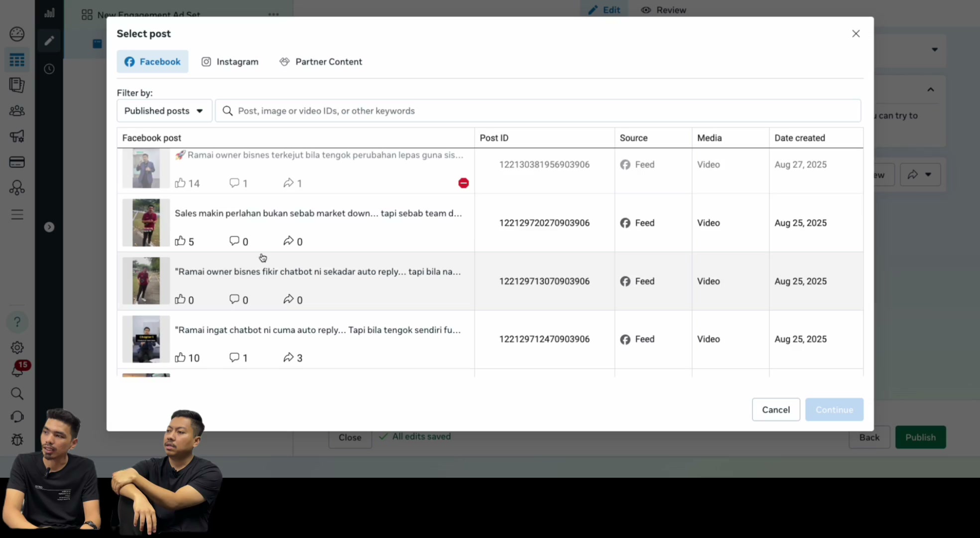This screenshot has height=538, width=980.
Task: Open Account overview gauge icon in sidebar
Action: point(17,34)
